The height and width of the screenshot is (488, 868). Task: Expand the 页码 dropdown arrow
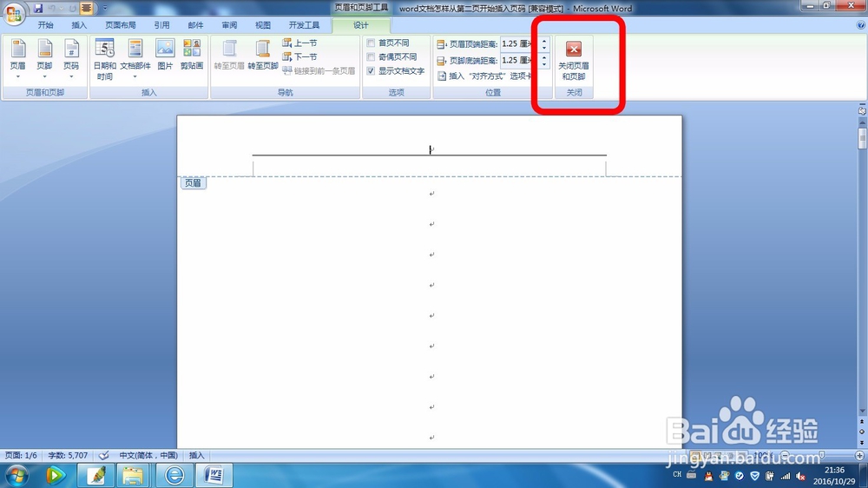click(71, 76)
